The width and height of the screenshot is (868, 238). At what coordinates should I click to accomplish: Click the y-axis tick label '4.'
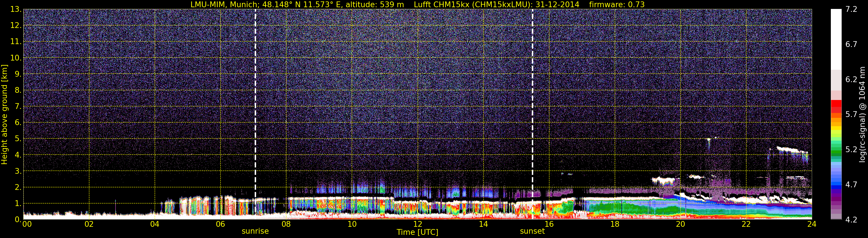18,155
